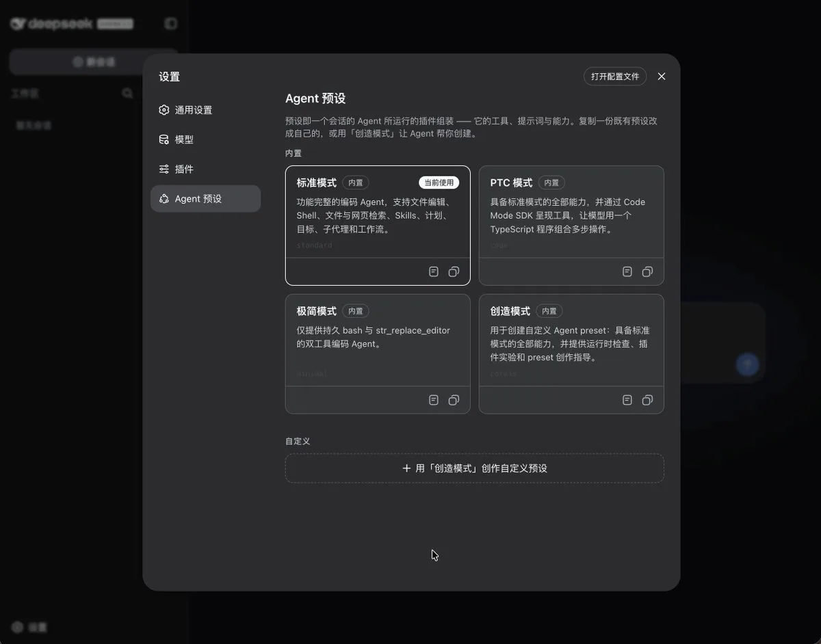The image size is (821, 644).
Task: Click the 自定义 section label
Action: [298, 442]
